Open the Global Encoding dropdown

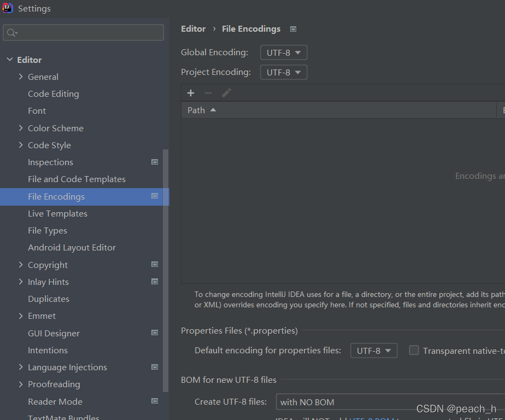(283, 53)
